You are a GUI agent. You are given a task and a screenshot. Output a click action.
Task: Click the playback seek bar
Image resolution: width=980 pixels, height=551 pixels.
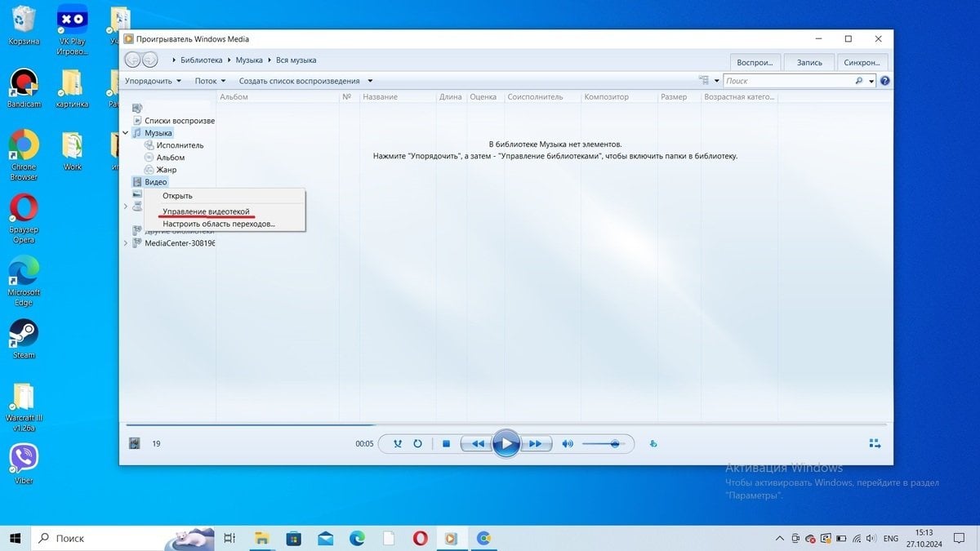point(506,424)
